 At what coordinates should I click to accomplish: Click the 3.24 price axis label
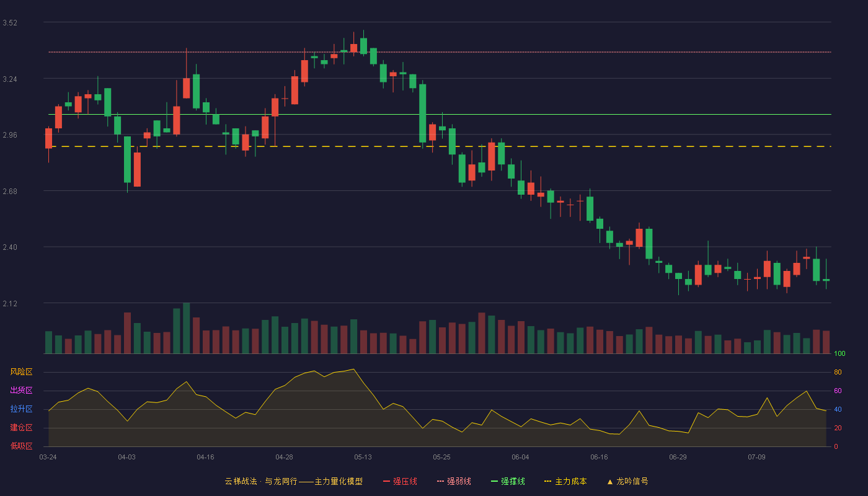(10, 79)
